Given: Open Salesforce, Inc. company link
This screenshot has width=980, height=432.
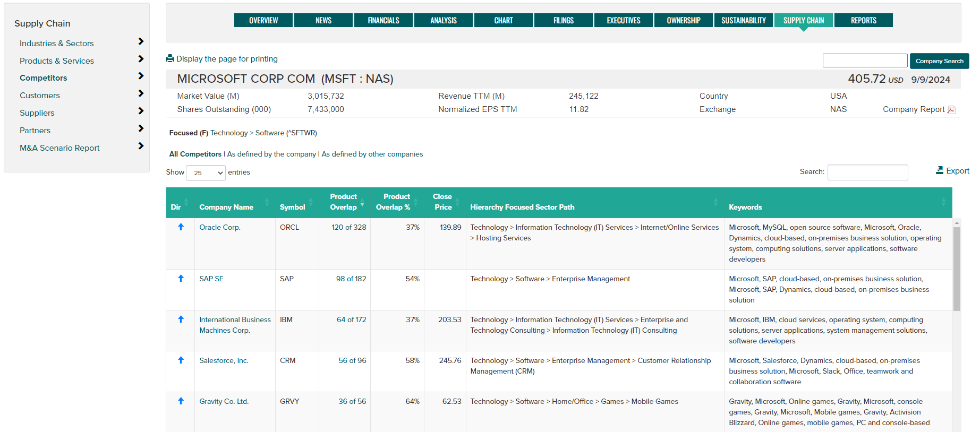Looking at the screenshot, I should point(224,360).
